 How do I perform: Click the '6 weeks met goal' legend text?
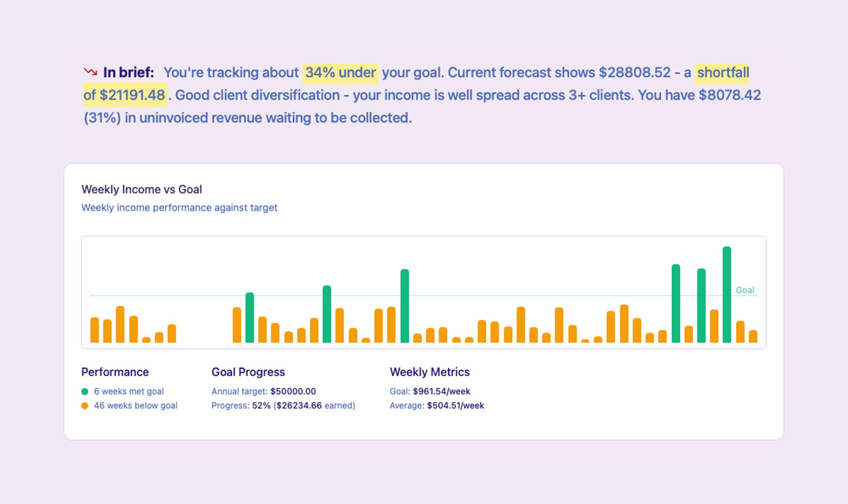point(128,392)
